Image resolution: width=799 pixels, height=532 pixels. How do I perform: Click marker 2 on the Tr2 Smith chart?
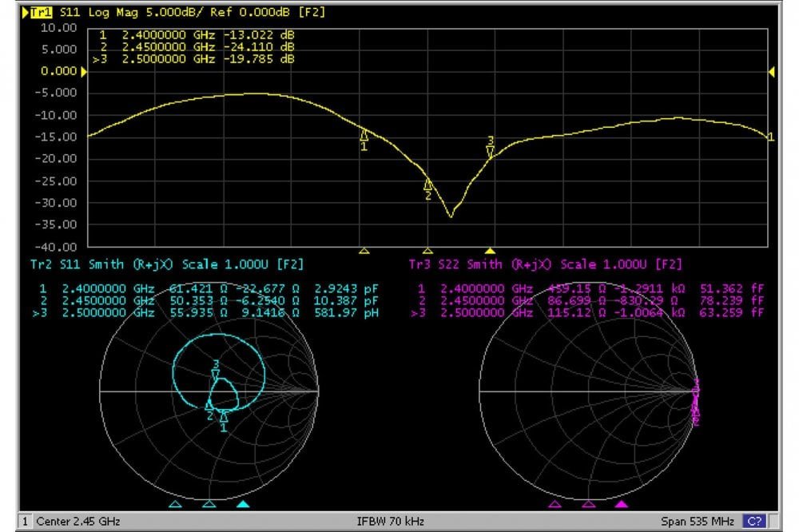[209, 406]
